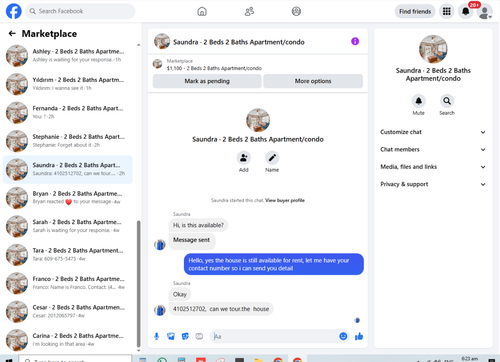Click the Find friends button
Viewport: 500px width, 362px height.
[415, 11]
